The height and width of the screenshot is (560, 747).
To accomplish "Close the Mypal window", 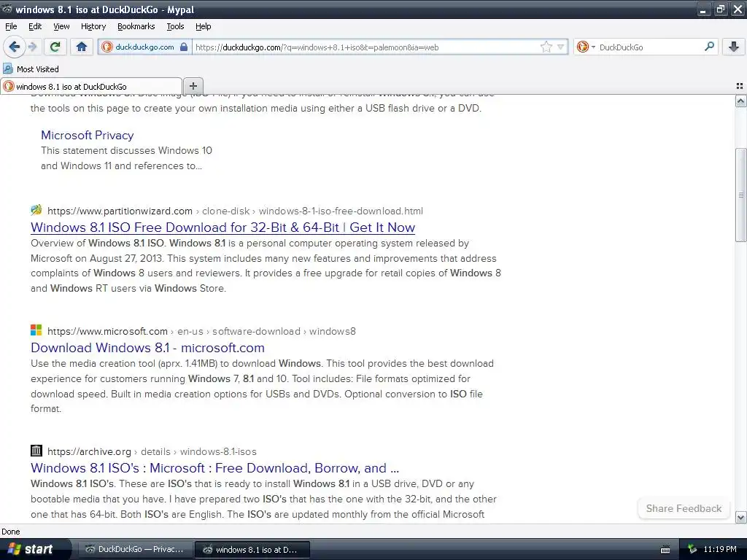I will pos(738,9).
